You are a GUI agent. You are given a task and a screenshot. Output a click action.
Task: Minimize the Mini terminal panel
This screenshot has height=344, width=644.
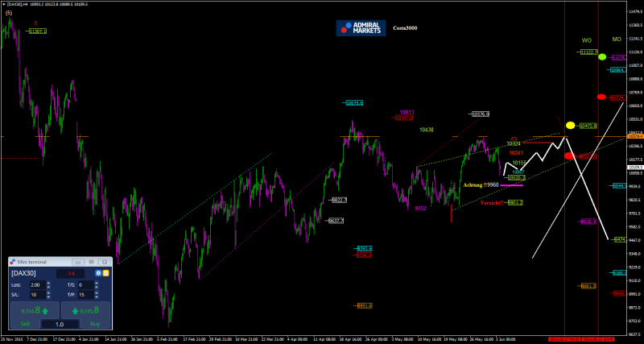click(78, 262)
